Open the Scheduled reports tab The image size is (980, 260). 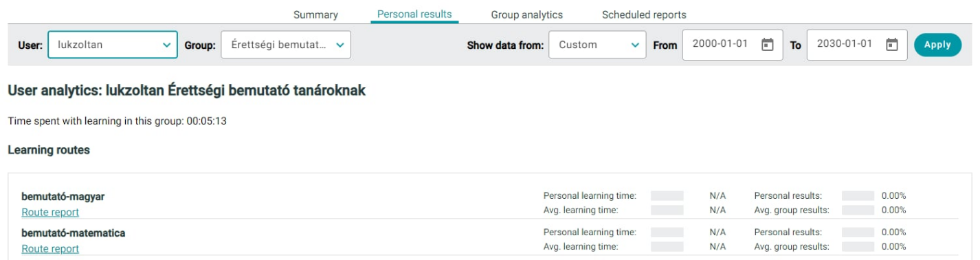pyautogui.click(x=644, y=14)
